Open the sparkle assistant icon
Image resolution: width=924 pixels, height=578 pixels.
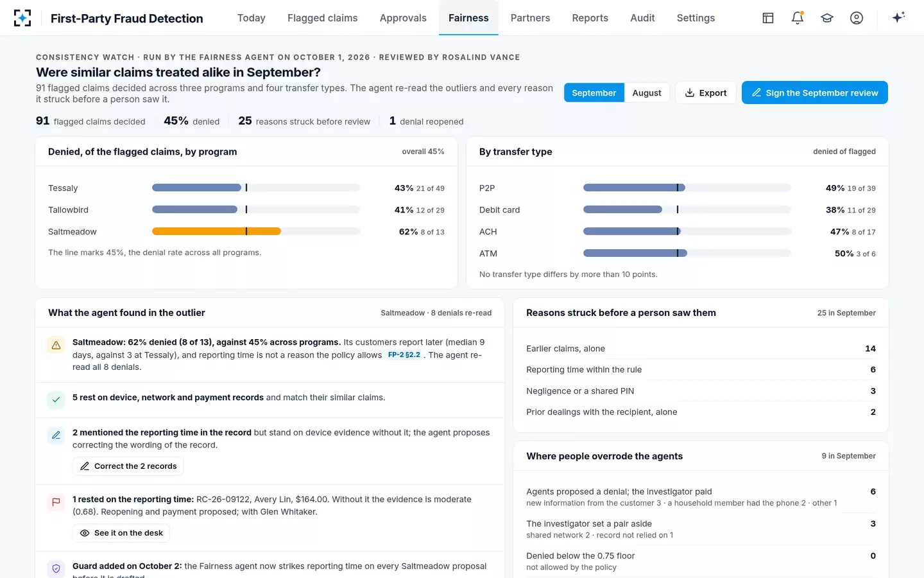point(898,17)
